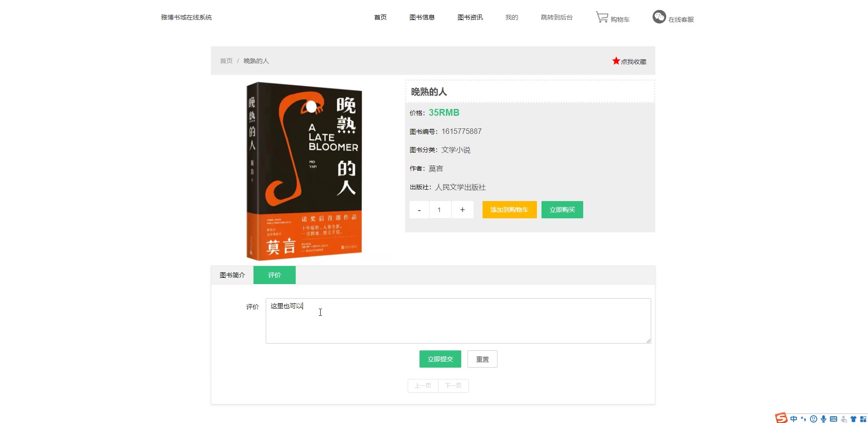Switch to 图书简介 tab

pos(232,275)
